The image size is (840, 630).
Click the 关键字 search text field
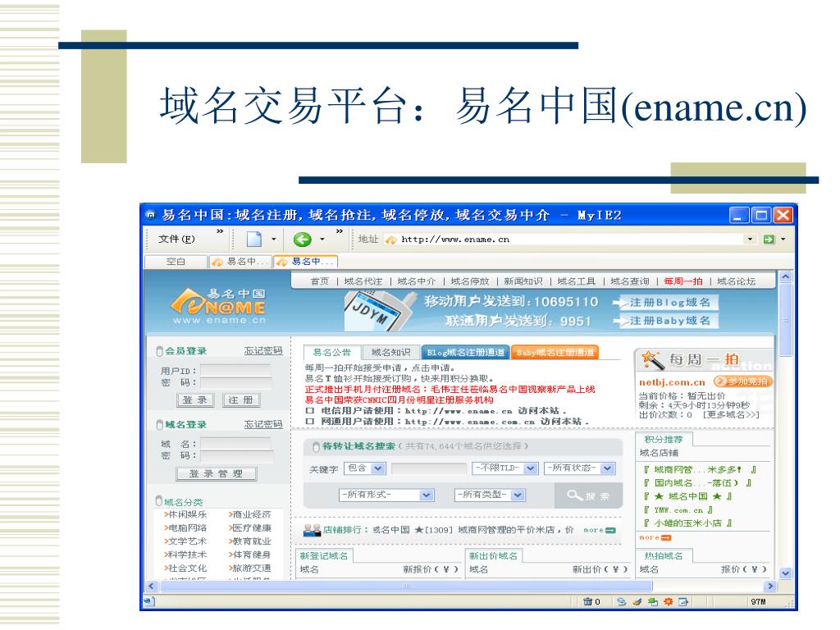pos(429,468)
